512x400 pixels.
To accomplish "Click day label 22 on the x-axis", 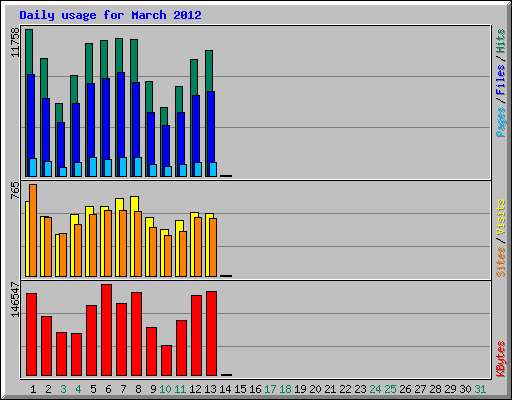I will point(345,389).
